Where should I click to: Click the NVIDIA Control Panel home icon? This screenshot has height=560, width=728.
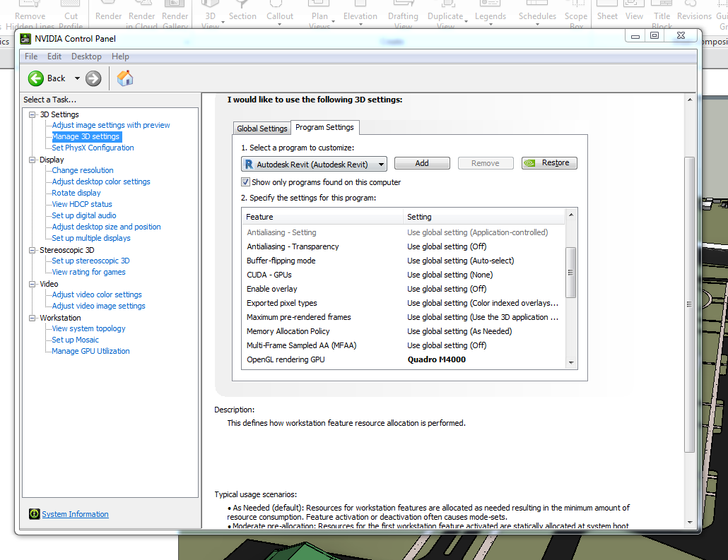[125, 78]
